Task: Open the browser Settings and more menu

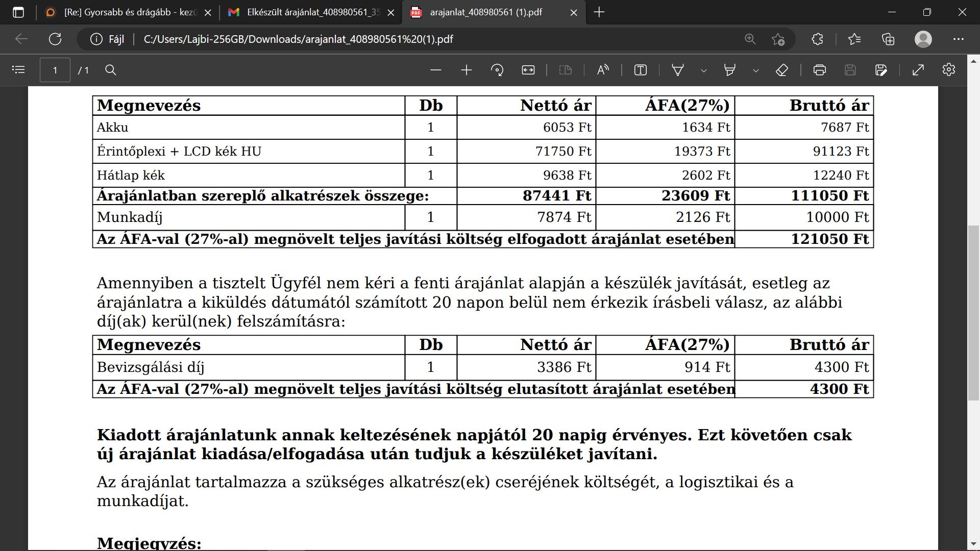Action: [x=958, y=39]
